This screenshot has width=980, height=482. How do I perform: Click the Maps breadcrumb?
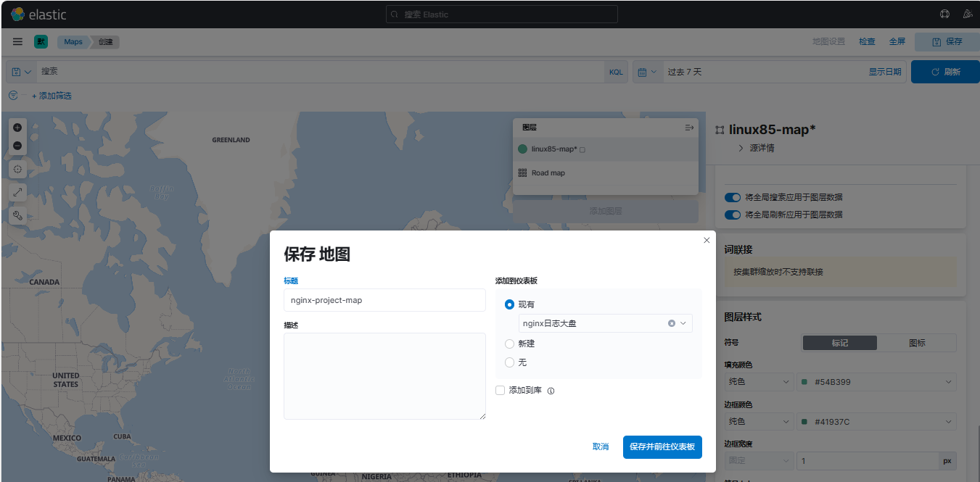coord(73,42)
